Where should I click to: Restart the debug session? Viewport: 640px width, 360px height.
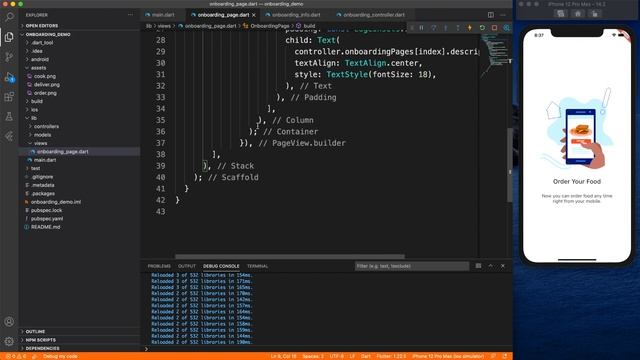pos(482,28)
